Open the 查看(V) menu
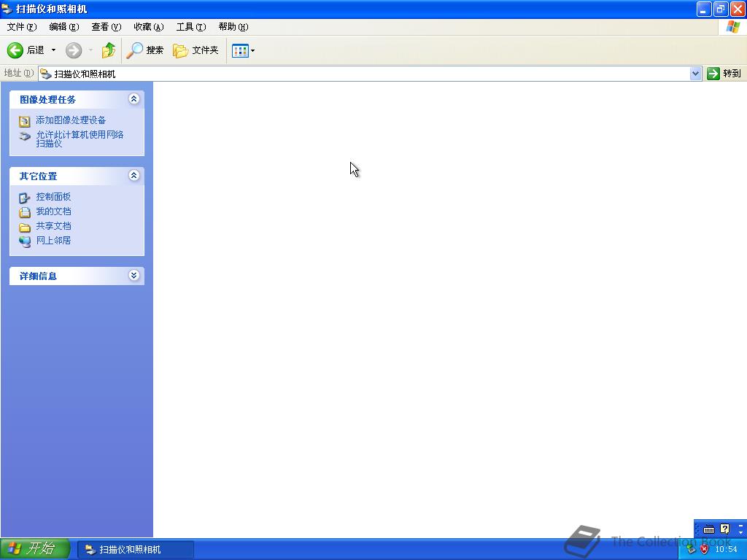Screen dimensions: 747x560 click(x=107, y=27)
